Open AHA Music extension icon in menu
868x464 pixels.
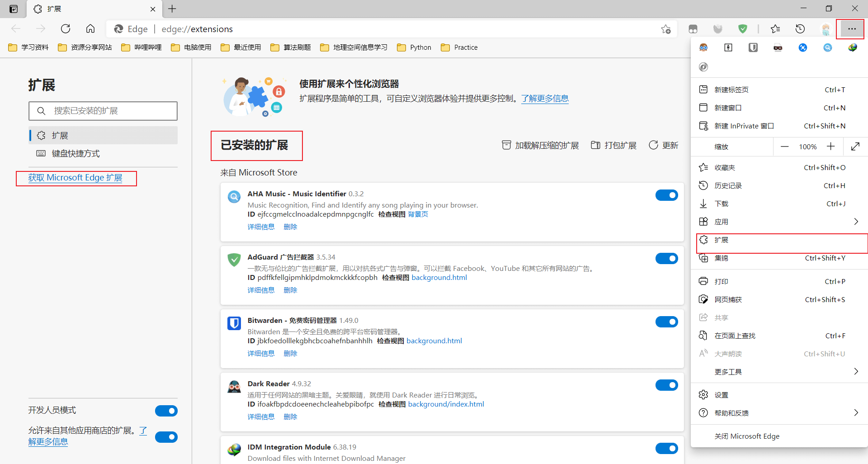pyautogui.click(x=827, y=47)
